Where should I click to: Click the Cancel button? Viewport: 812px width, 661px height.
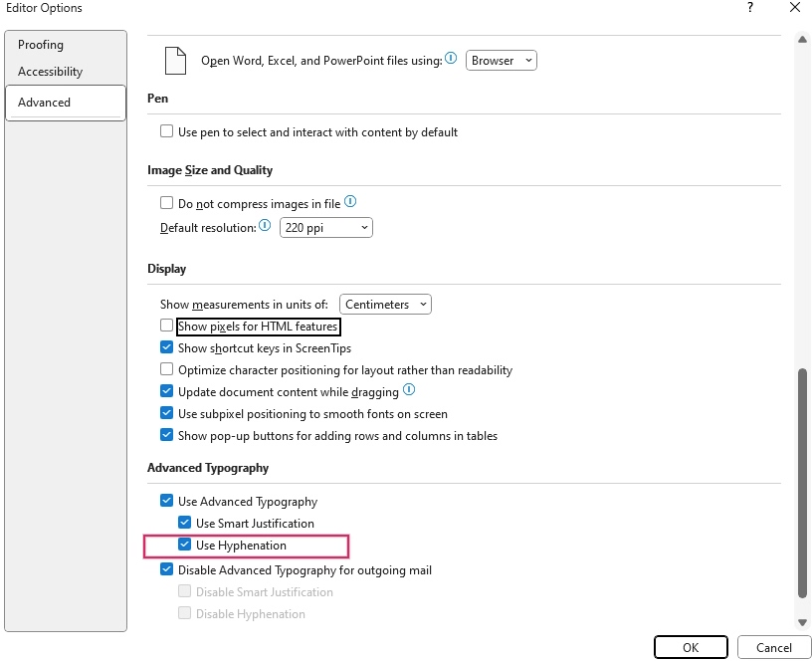tap(773, 647)
